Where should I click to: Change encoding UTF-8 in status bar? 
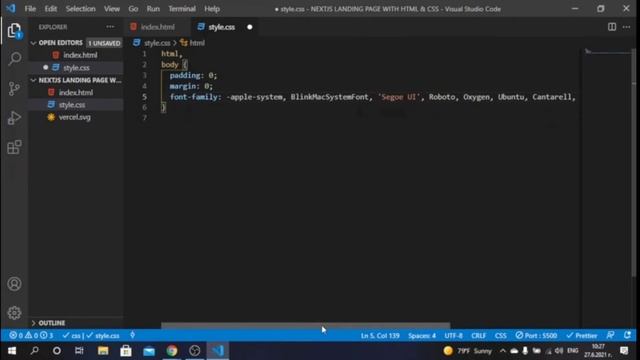pos(453,336)
